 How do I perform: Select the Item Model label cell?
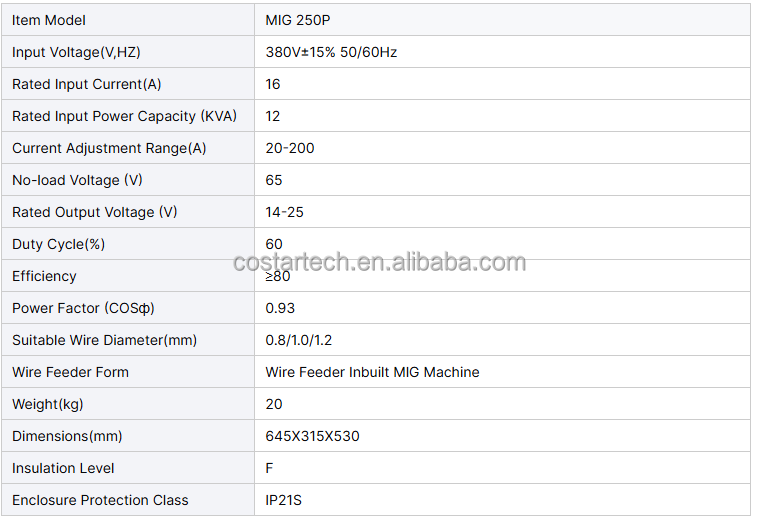coord(49,20)
